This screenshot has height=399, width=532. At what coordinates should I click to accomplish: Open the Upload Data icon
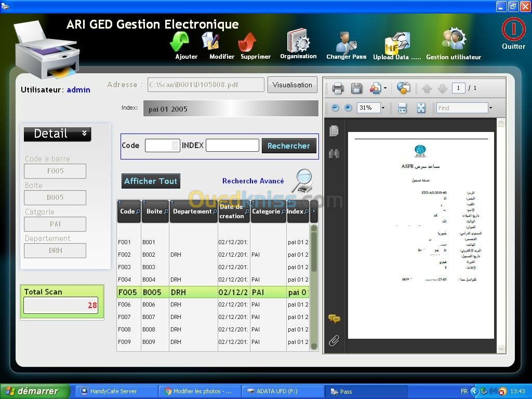[397, 43]
